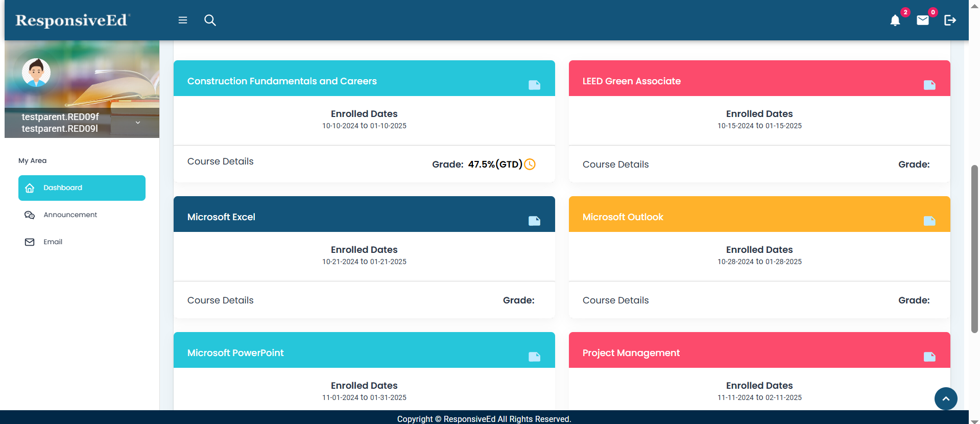
Task: Open Course Details for Construction Fundamentals
Action: coord(220,161)
